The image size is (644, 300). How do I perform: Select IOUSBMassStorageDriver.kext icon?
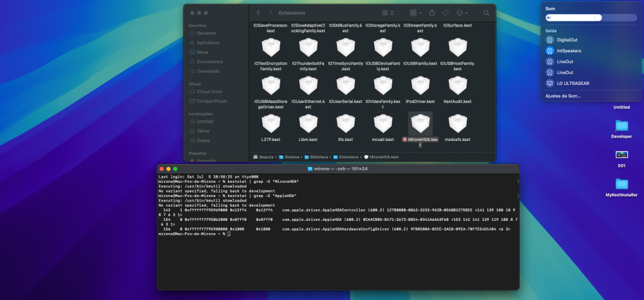point(270,86)
